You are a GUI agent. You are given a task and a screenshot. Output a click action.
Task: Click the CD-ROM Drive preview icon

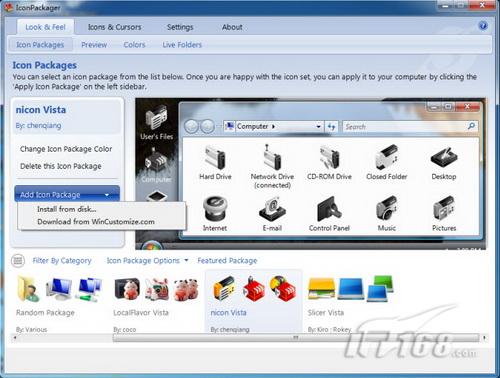[329, 157]
